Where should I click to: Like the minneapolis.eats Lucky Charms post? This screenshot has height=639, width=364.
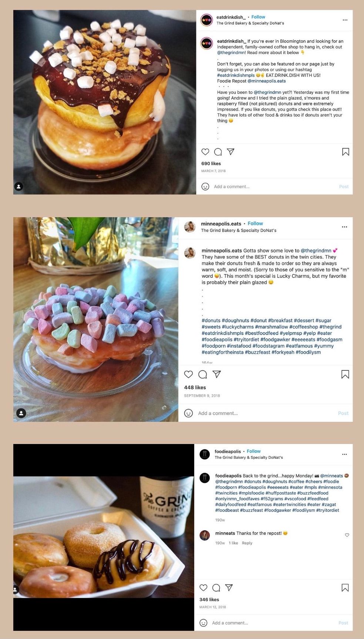(x=189, y=374)
